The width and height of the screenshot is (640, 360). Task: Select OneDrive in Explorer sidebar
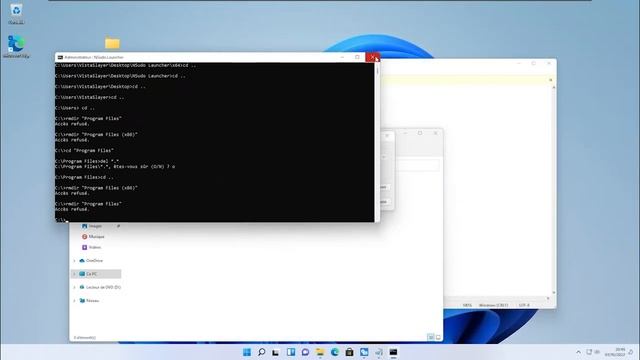[94, 260]
